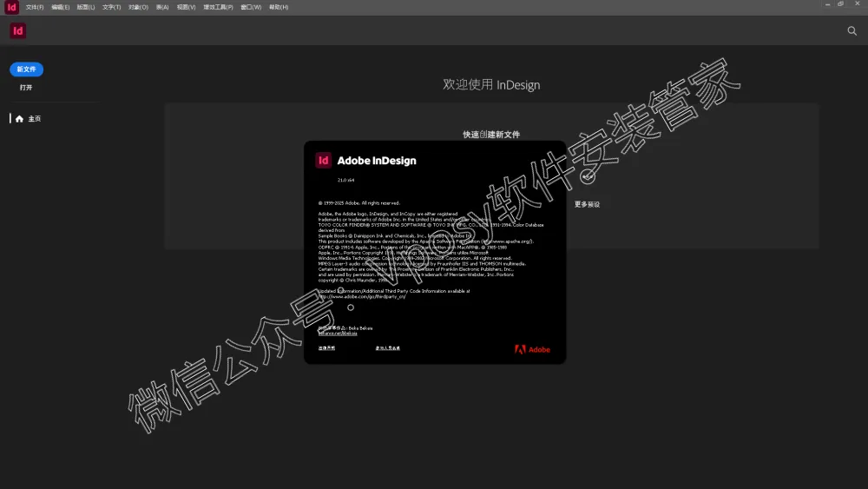This screenshot has width=868, height=489.
Task: Click the home icon beside 主页
Action: click(x=19, y=119)
